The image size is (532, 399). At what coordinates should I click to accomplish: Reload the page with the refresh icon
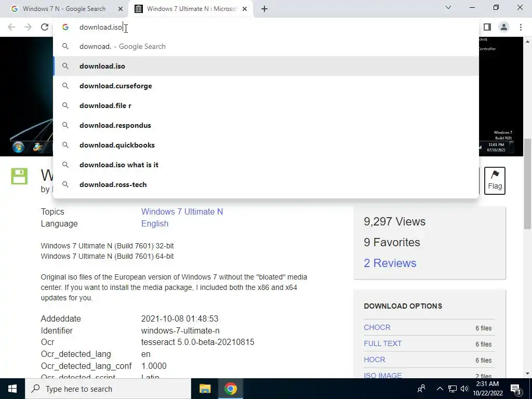pos(45,27)
